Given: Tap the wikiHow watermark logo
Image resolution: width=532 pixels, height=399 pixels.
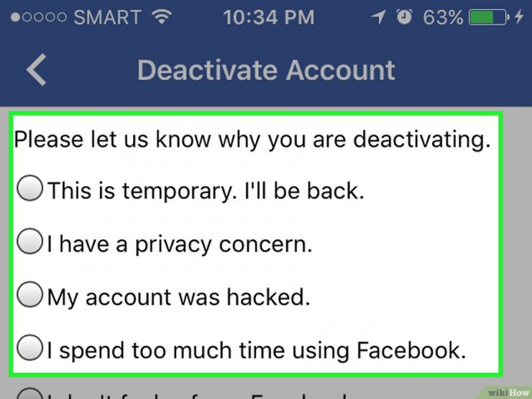Looking at the screenshot, I should pyautogui.click(x=508, y=393).
